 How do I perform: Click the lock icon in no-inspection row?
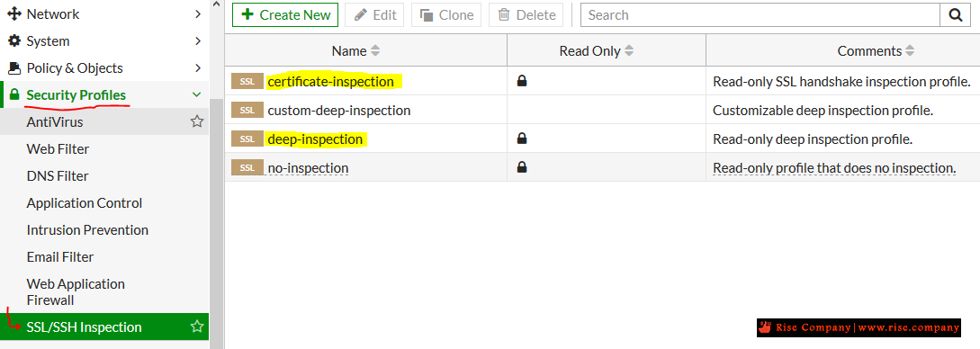522,167
